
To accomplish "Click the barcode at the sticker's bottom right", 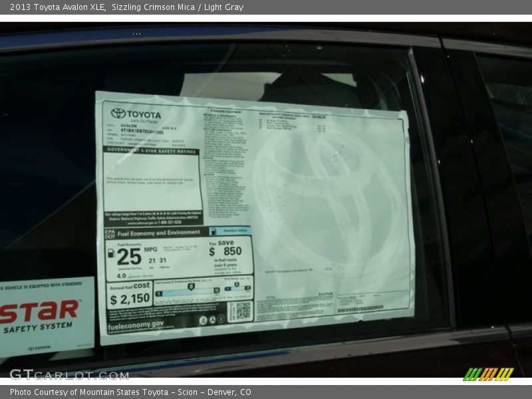I will tap(360, 309).
